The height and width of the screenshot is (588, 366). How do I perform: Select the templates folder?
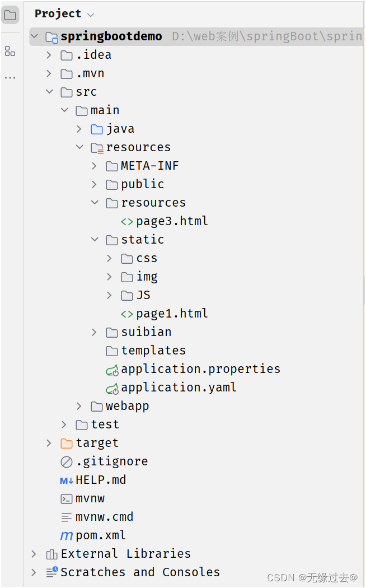[153, 350]
